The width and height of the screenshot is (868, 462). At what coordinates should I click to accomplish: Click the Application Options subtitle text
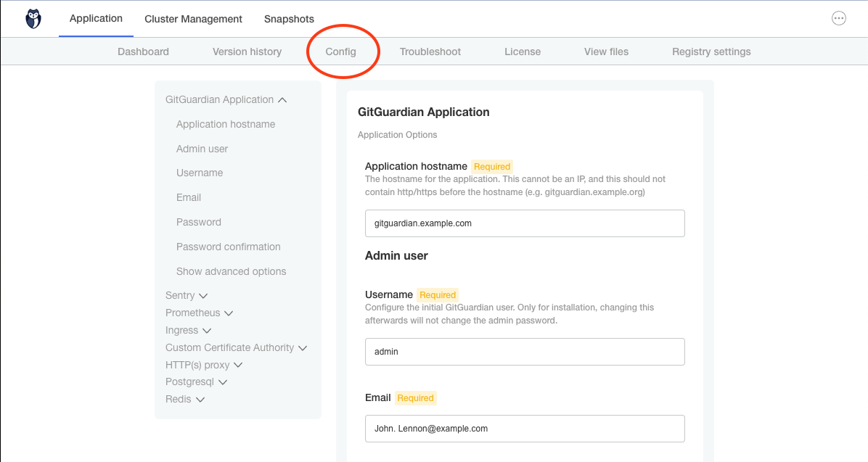tap(398, 134)
